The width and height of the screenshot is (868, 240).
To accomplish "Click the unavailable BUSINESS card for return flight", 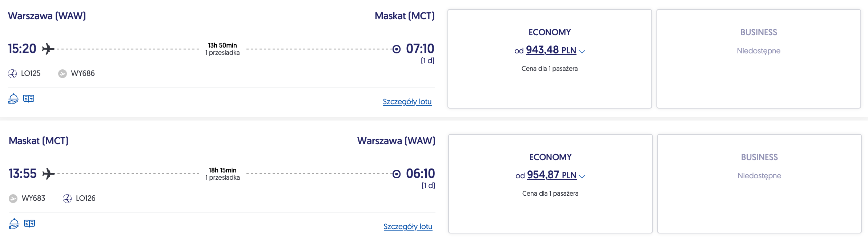I will (759, 184).
